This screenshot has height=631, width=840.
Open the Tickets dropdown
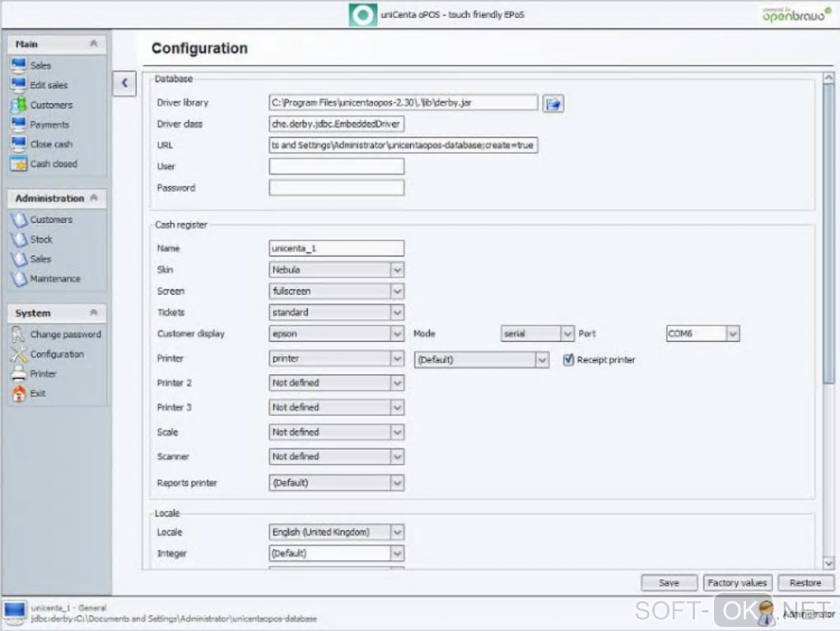pos(396,312)
